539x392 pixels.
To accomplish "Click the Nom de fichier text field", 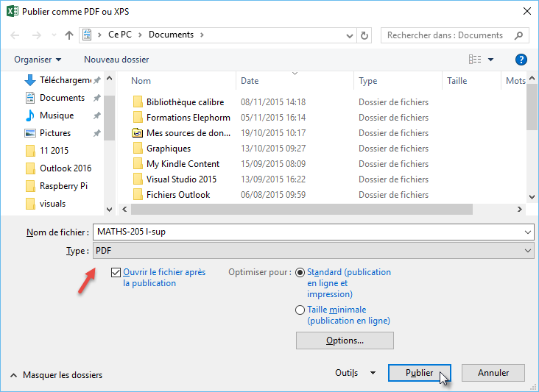I will [x=312, y=232].
